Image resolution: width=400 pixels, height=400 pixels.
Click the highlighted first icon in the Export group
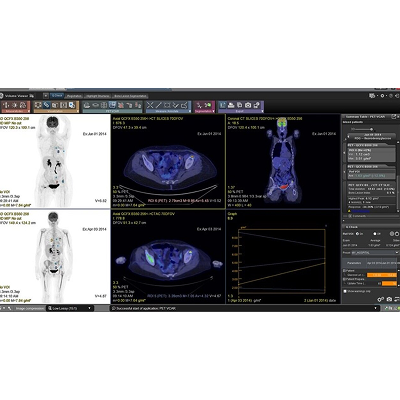[x=223, y=105]
